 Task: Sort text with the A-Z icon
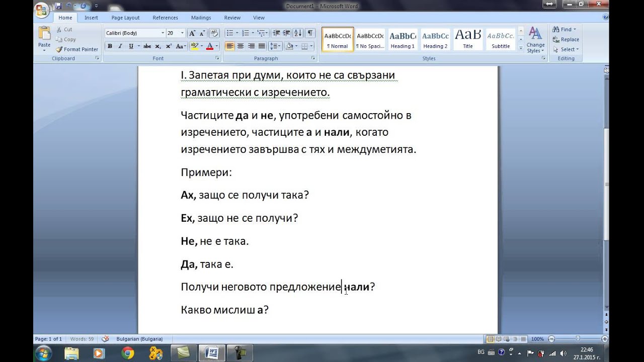pos(298,33)
